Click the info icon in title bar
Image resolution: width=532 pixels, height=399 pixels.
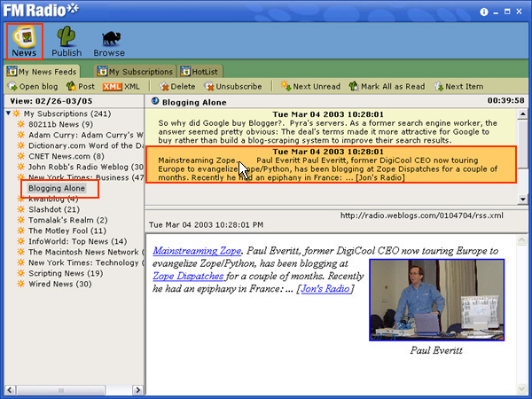tap(484, 12)
